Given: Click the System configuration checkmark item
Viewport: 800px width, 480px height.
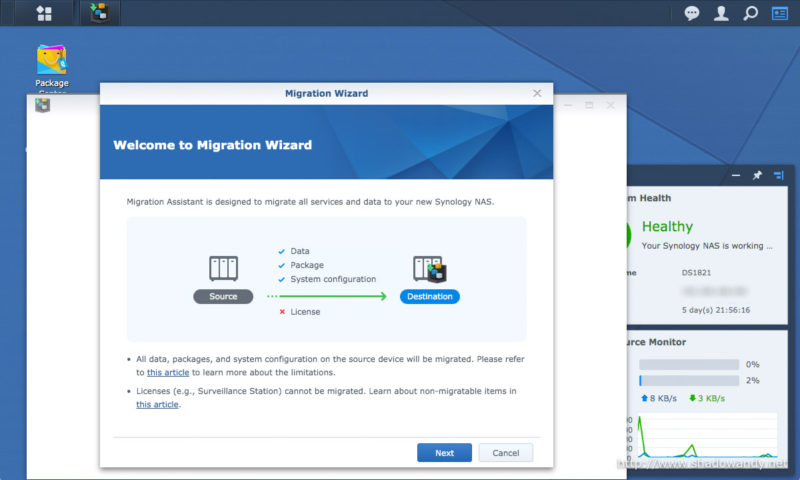Looking at the screenshot, I should point(327,280).
